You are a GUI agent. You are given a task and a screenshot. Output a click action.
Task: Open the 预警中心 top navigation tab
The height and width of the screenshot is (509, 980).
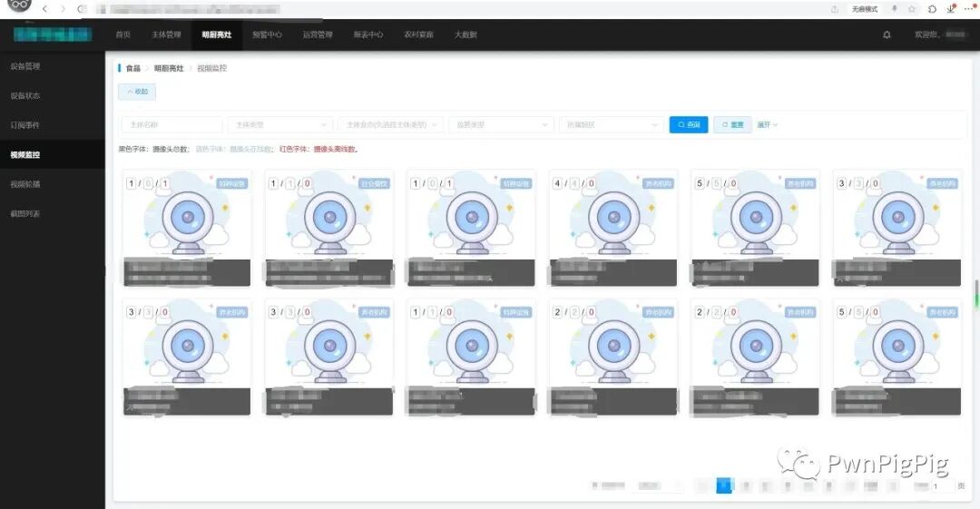point(267,34)
